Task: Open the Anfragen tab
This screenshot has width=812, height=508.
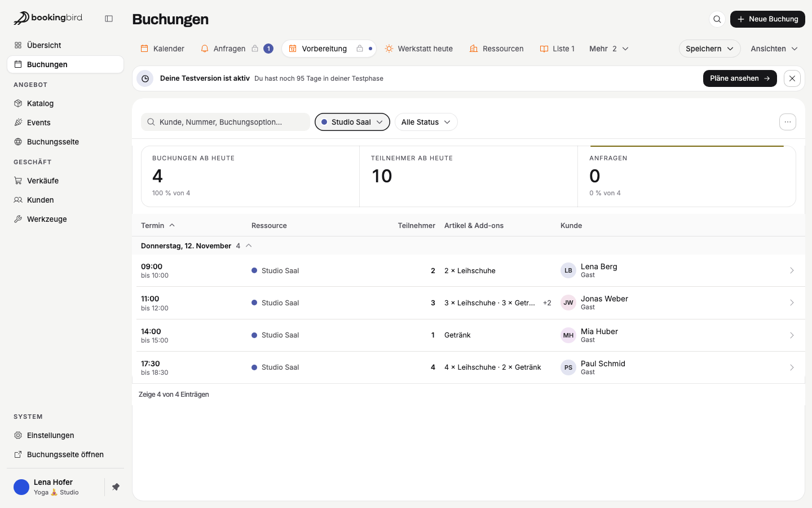Action: (237, 49)
